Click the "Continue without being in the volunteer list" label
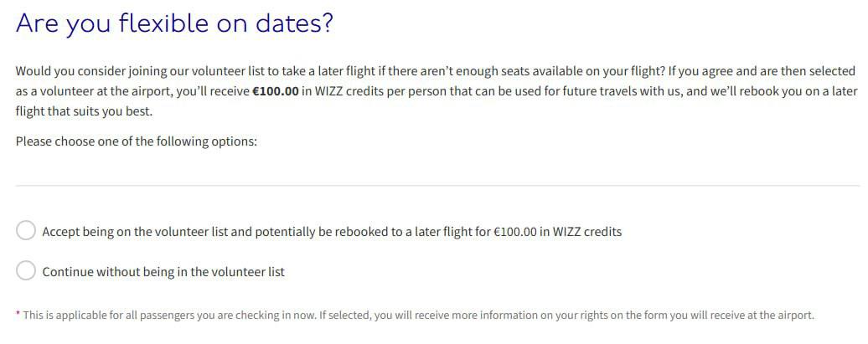Image resolution: width=868 pixels, height=344 pixels. 163,271
